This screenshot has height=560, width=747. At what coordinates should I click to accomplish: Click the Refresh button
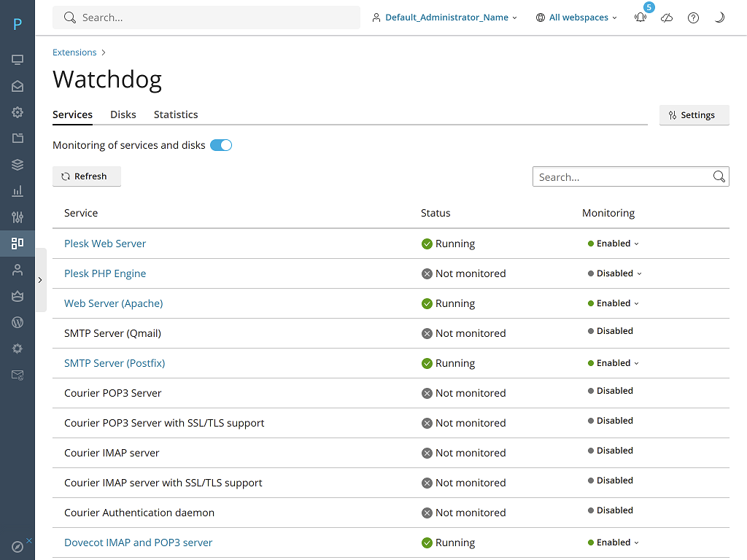86,176
